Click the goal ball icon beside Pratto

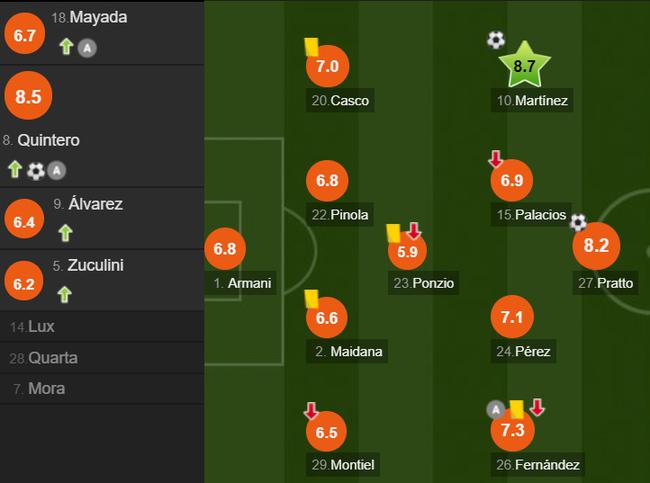(x=578, y=222)
